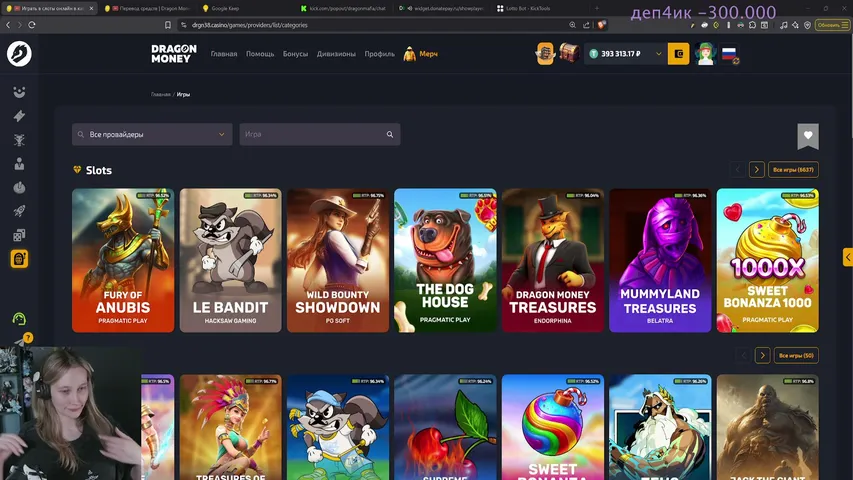This screenshot has height=480, width=853.
Task: Open the Fury of Anubis slot
Action: [x=123, y=260]
